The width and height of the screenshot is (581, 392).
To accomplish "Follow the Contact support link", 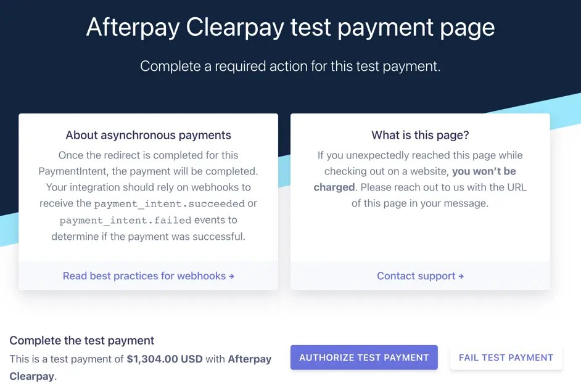I will point(416,276).
